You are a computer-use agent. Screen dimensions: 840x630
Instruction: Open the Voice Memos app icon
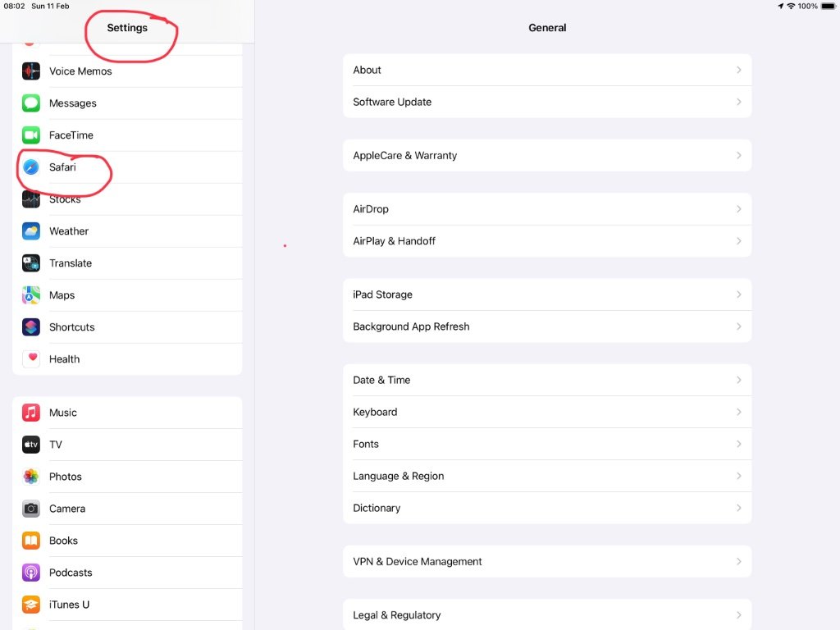pos(31,71)
